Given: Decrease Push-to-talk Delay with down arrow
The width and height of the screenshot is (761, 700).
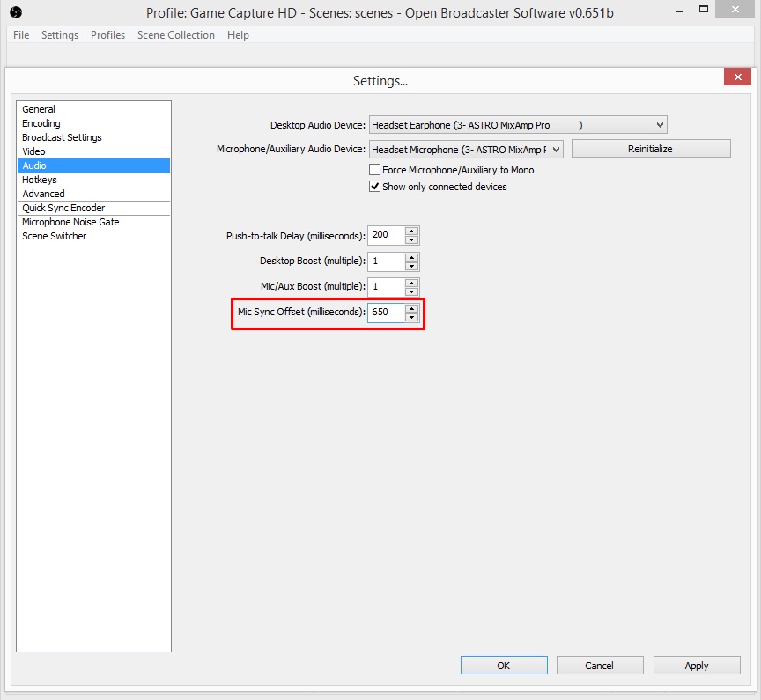Looking at the screenshot, I should [411, 239].
